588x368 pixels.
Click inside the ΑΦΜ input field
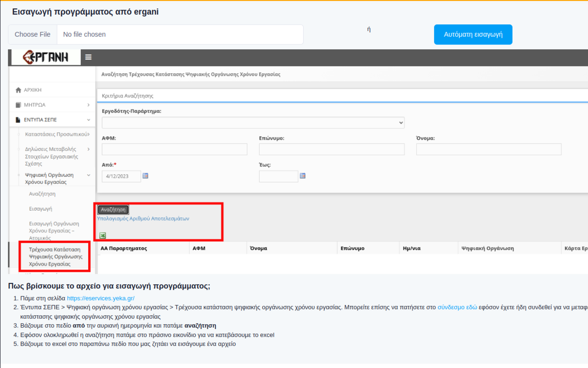pyautogui.click(x=175, y=149)
